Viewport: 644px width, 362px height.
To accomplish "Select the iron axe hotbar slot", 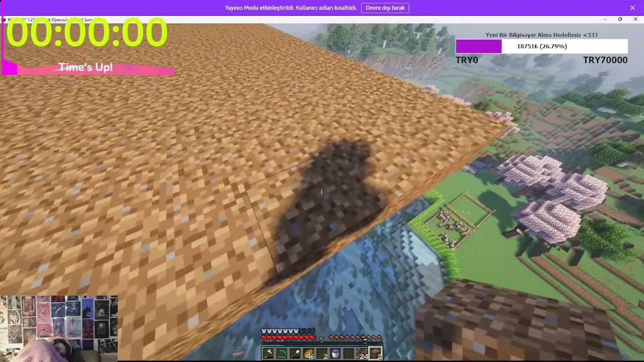I will (x=268, y=353).
